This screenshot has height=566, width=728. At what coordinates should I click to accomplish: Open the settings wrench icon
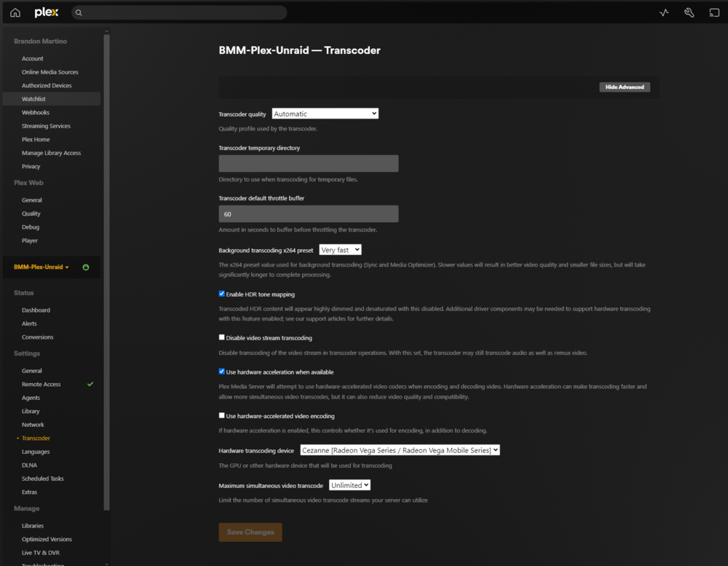[x=689, y=12]
